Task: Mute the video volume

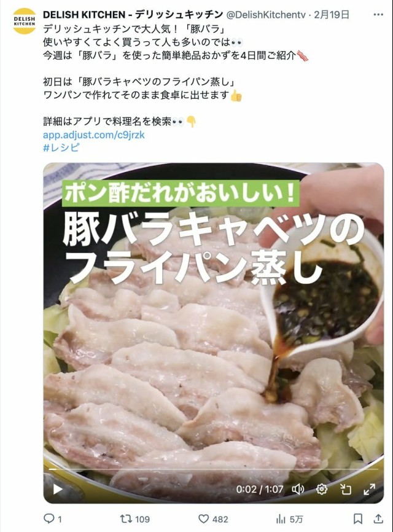Action: (x=298, y=489)
